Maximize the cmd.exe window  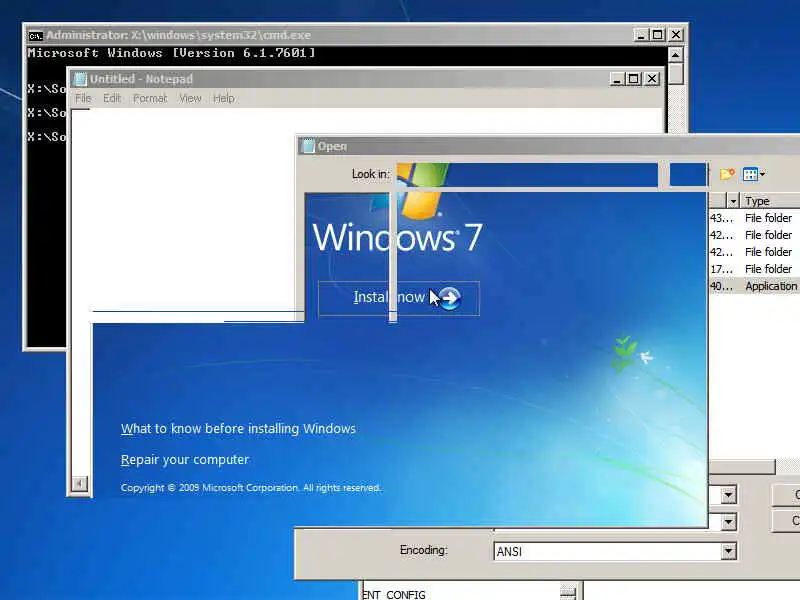click(657, 35)
